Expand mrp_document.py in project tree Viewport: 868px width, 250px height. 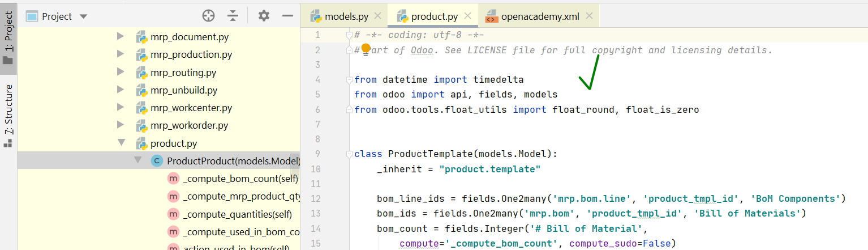pos(120,37)
